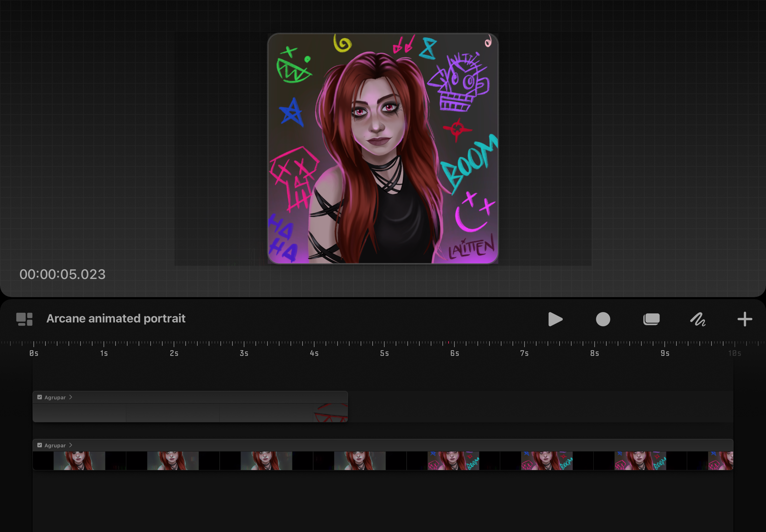Jump to the 4s mark on the ruler

[314, 353]
